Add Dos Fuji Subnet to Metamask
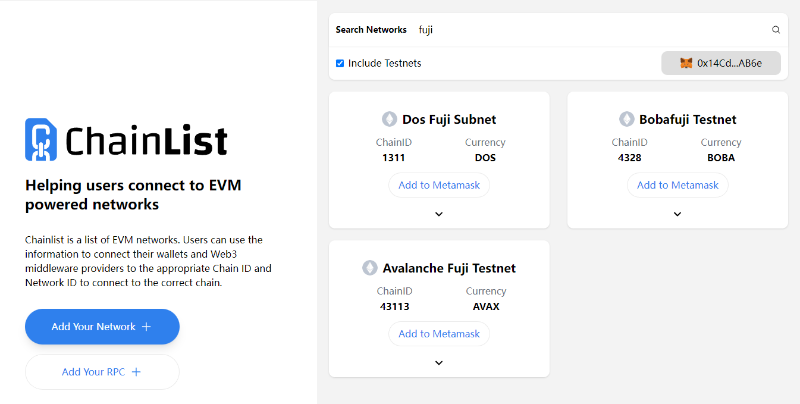 click(x=439, y=185)
